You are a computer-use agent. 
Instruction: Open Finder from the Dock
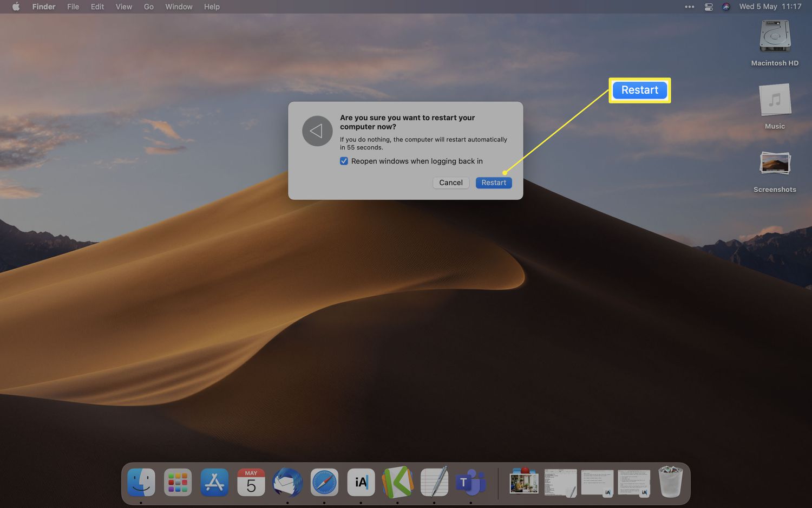[141, 482]
